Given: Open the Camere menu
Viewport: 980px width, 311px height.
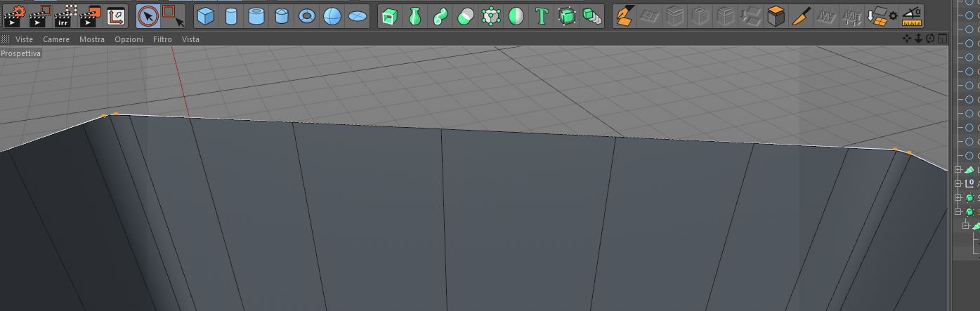Looking at the screenshot, I should coord(56,39).
